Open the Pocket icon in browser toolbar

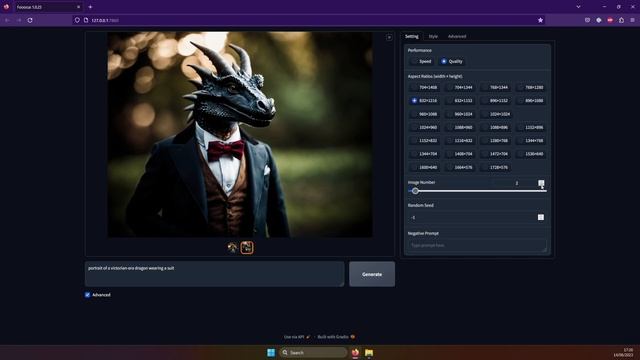587,20
